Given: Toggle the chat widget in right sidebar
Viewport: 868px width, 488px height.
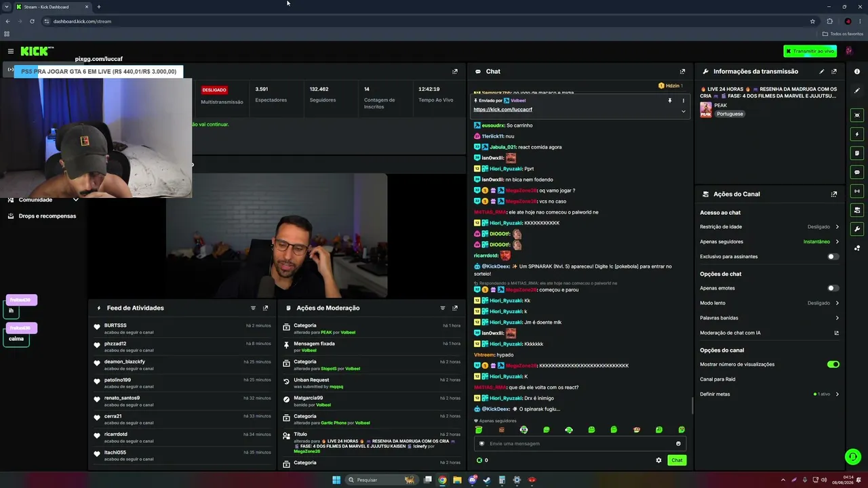Looking at the screenshot, I should tap(857, 172).
